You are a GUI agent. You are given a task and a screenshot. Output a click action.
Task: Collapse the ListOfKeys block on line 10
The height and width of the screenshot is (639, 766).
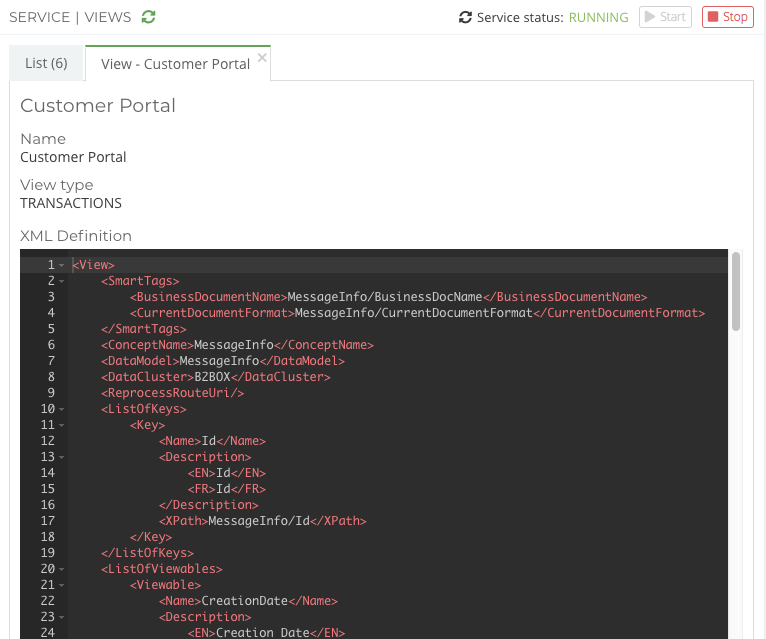pyautogui.click(x=62, y=409)
